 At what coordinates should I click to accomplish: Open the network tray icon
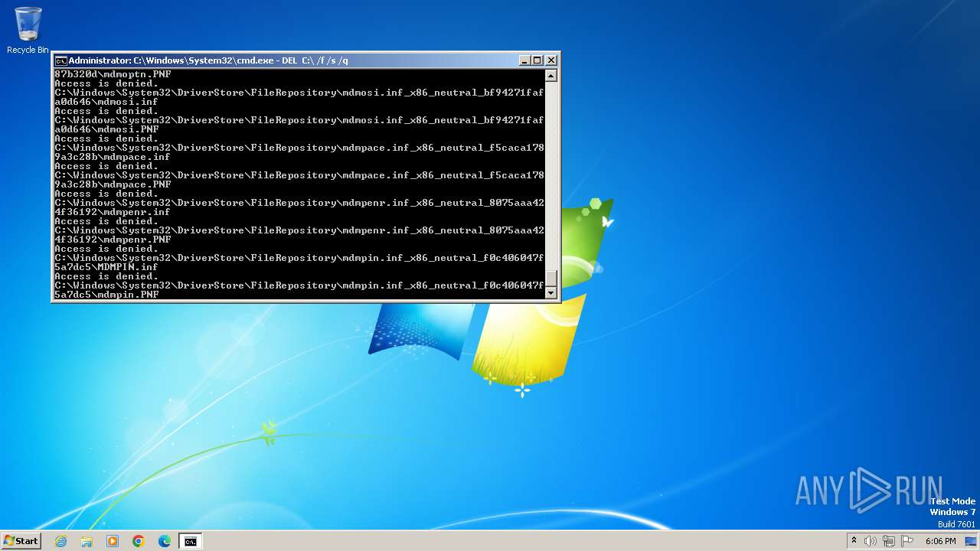[889, 541]
